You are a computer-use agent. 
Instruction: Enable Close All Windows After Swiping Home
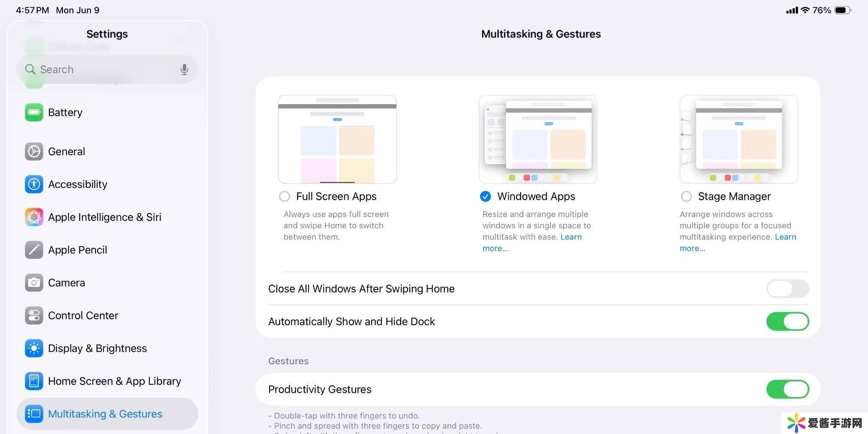pos(787,289)
